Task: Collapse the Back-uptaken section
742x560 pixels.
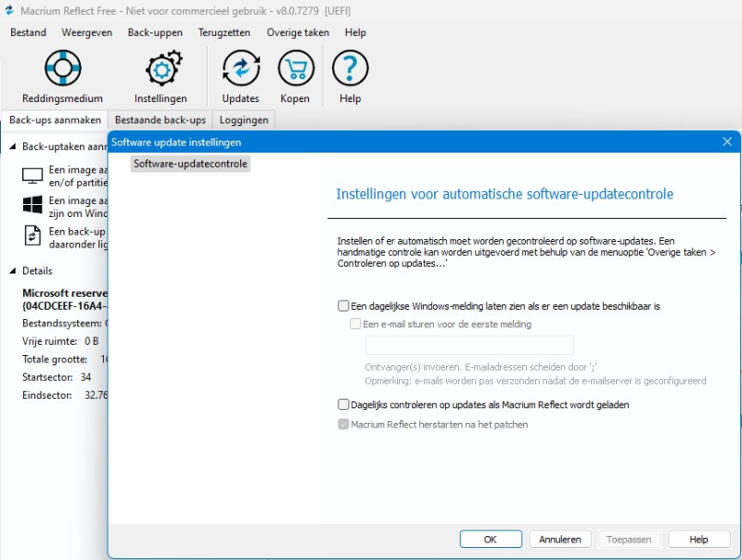Action: [13, 146]
